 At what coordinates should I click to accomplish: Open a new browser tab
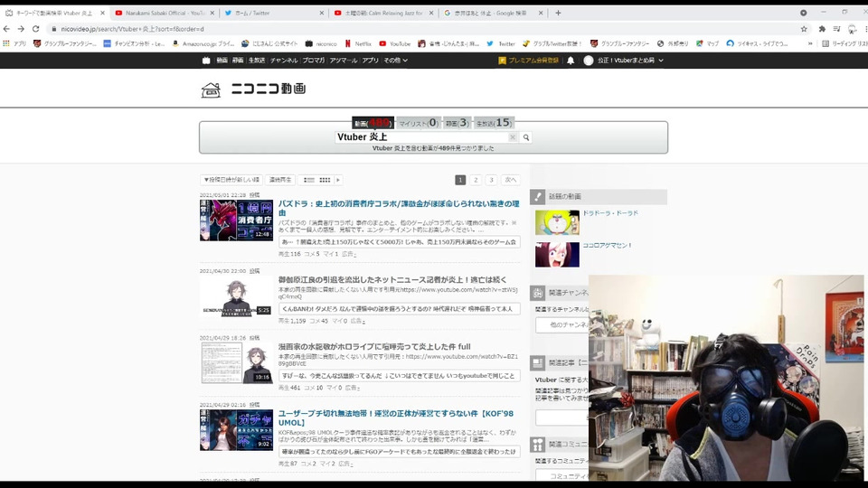click(x=558, y=13)
